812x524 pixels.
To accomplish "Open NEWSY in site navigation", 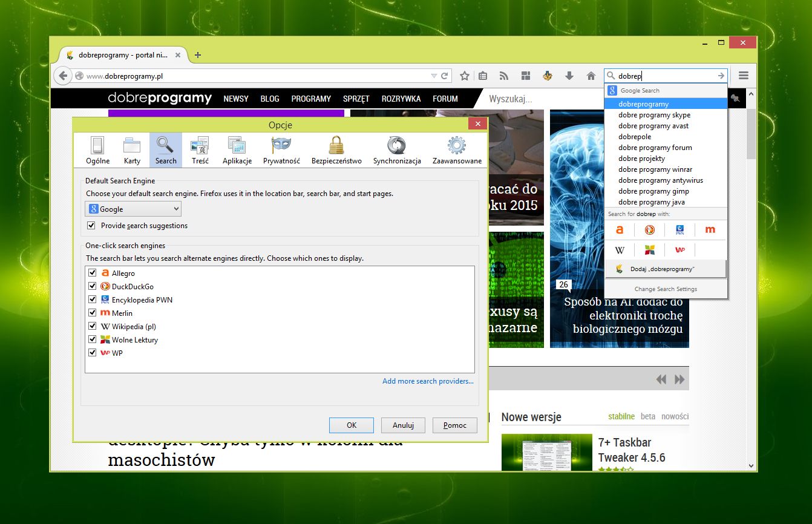I will [x=236, y=99].
